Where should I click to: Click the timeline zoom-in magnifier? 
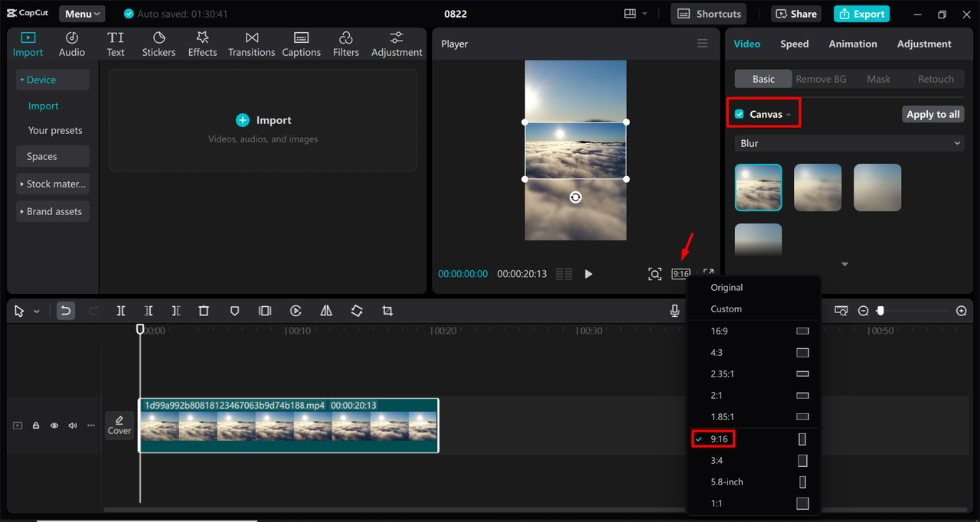coord(962,311)
